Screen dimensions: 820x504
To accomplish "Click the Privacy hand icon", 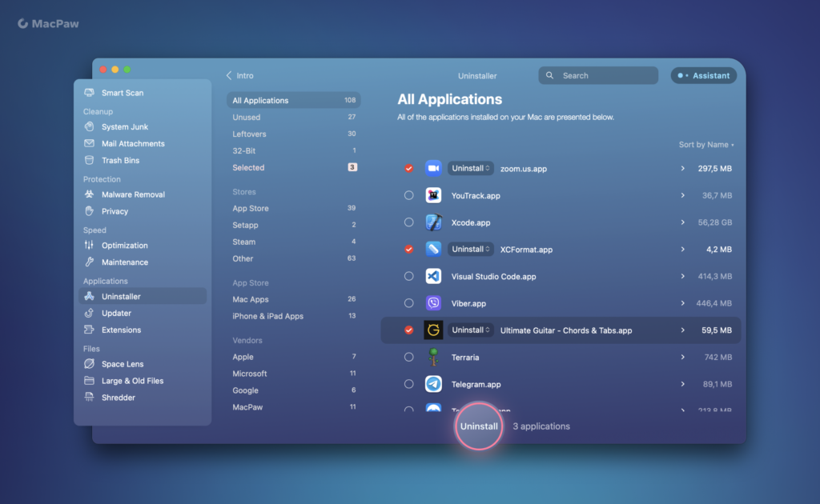I will [90, 211].
